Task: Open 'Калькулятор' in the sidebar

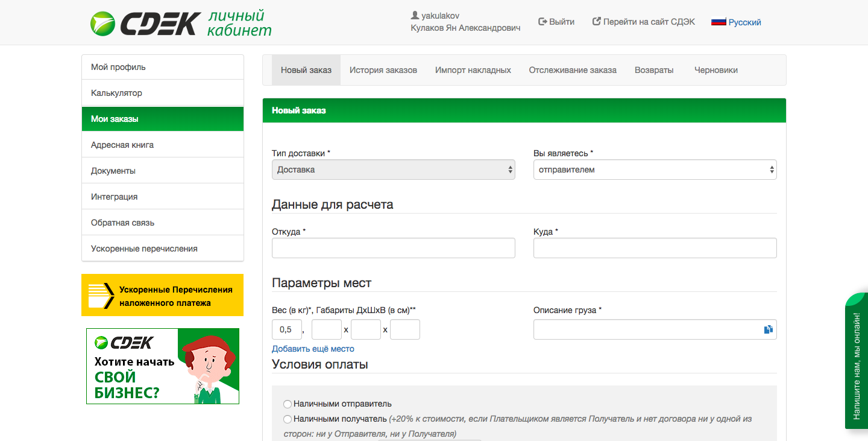Action: [x=163, y=93]
